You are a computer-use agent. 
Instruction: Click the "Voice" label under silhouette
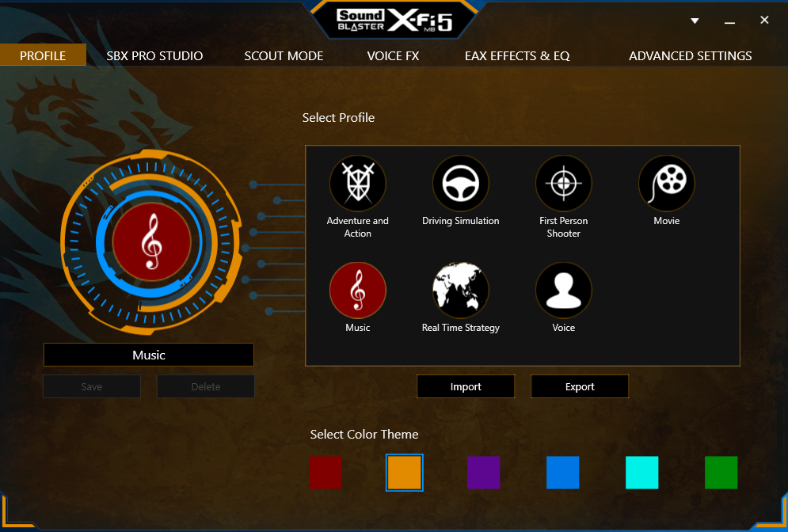tap(564, 328)
